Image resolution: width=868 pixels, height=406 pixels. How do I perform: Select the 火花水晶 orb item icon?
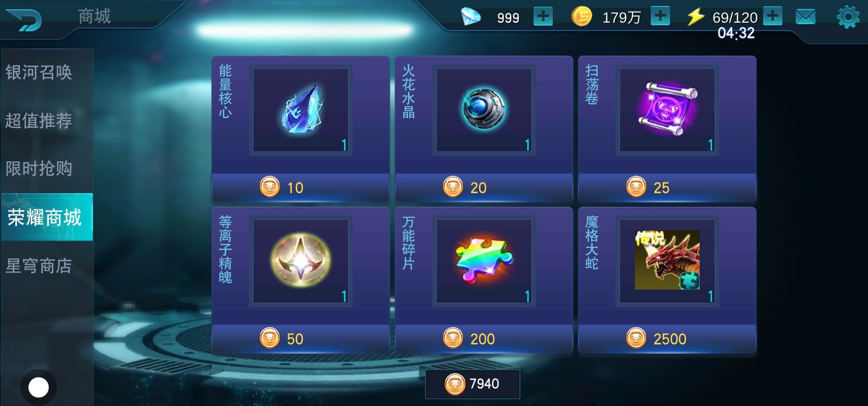(x=484, y=110)
